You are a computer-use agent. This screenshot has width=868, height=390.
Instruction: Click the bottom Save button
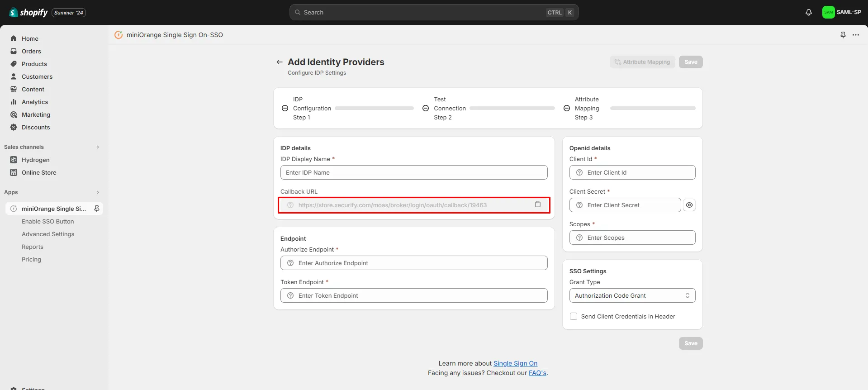691,343
